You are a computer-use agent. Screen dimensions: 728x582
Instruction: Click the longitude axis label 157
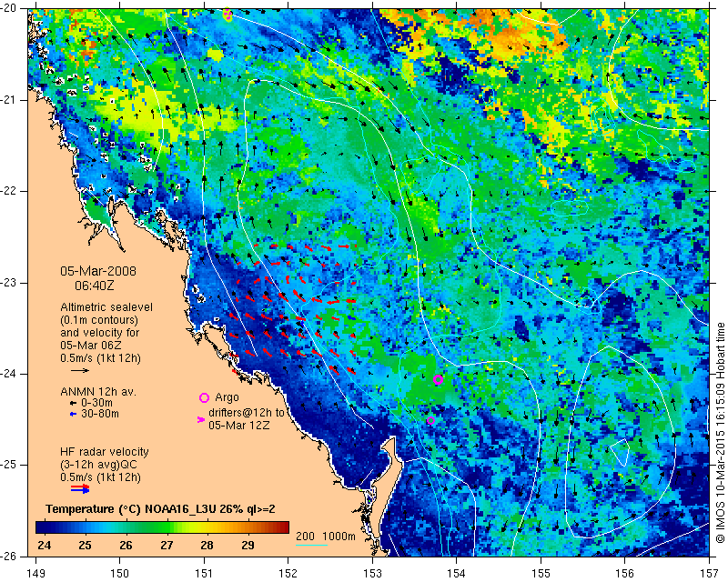(710, 574)
